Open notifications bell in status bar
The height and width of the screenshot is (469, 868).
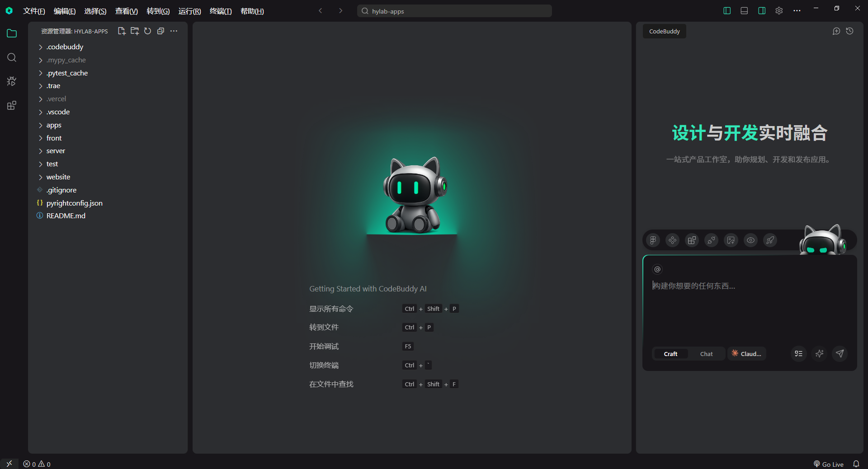click(x=856, y=464)
